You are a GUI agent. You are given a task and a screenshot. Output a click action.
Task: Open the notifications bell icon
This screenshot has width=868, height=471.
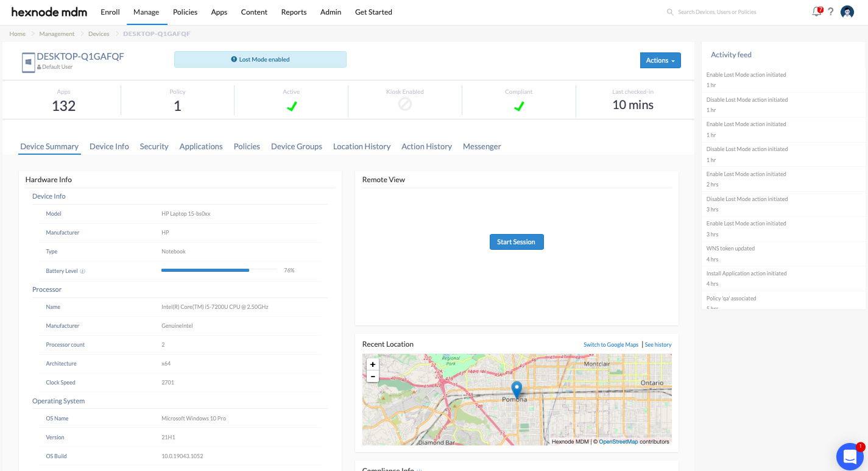coord(816,12)
